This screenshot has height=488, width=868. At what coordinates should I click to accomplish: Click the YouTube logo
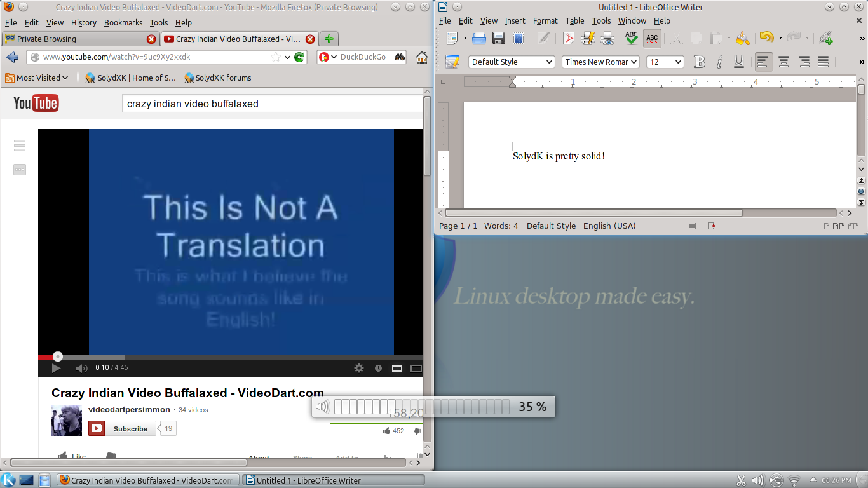coord(36,104)
